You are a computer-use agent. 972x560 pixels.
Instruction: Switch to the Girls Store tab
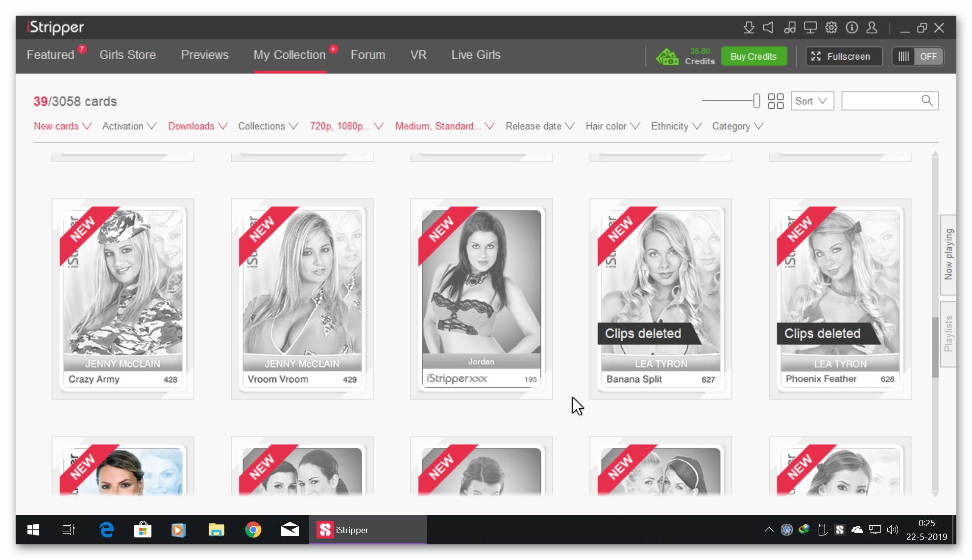127,55
